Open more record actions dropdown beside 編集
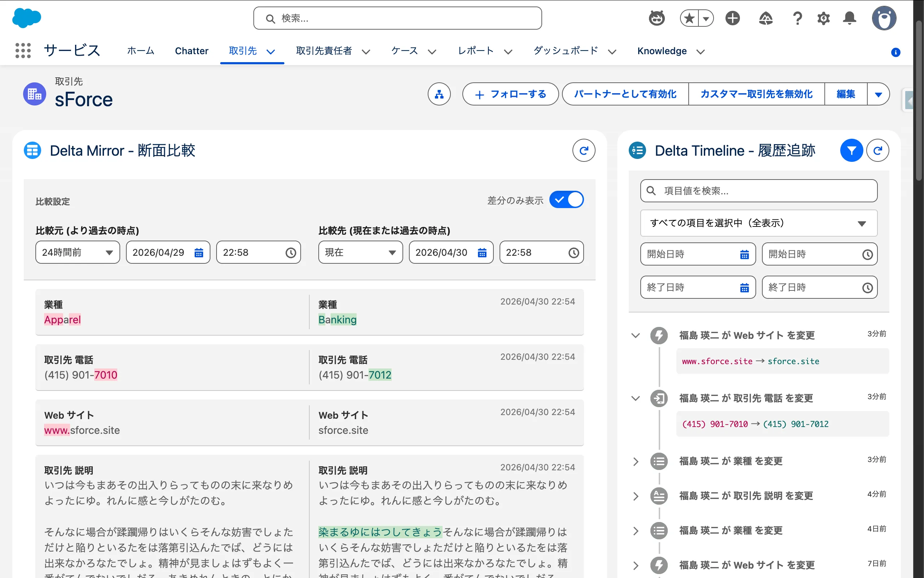Image resolution: width=924 pixels, height=578 pixels. [878, 94]
